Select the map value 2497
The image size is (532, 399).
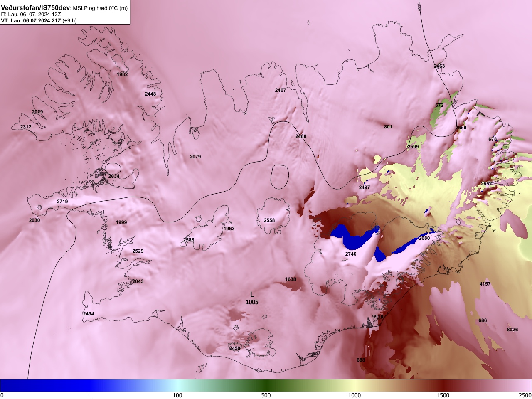pyautogui.click(x=365, y=187)
